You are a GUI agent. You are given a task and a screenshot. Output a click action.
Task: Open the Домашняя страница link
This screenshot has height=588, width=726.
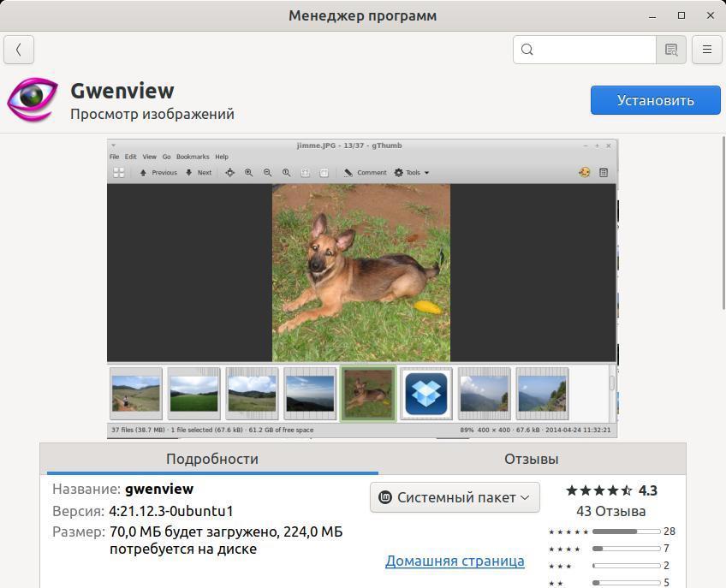pyautogui.click(x=455, y=561)
